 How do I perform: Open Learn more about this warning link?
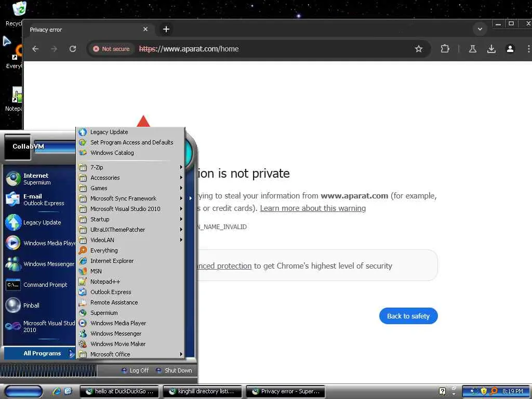312,208
